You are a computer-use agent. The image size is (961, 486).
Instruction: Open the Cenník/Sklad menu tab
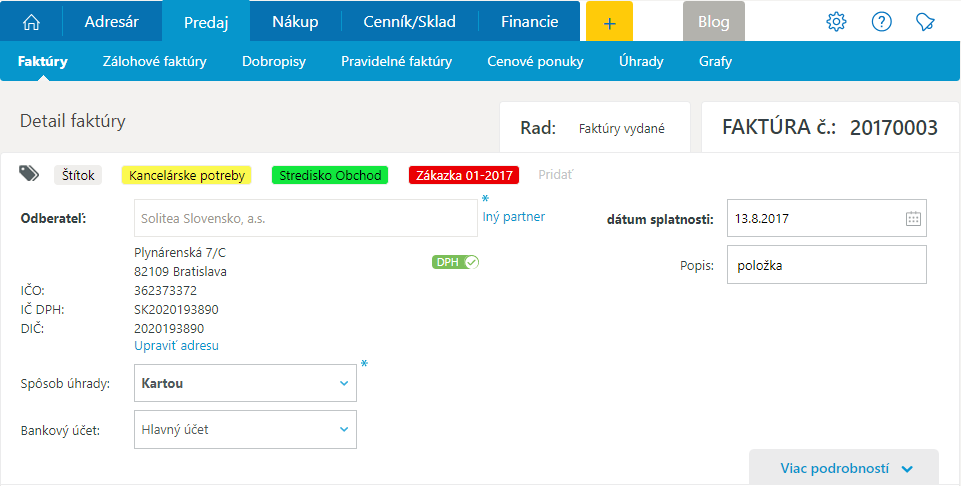408,21
